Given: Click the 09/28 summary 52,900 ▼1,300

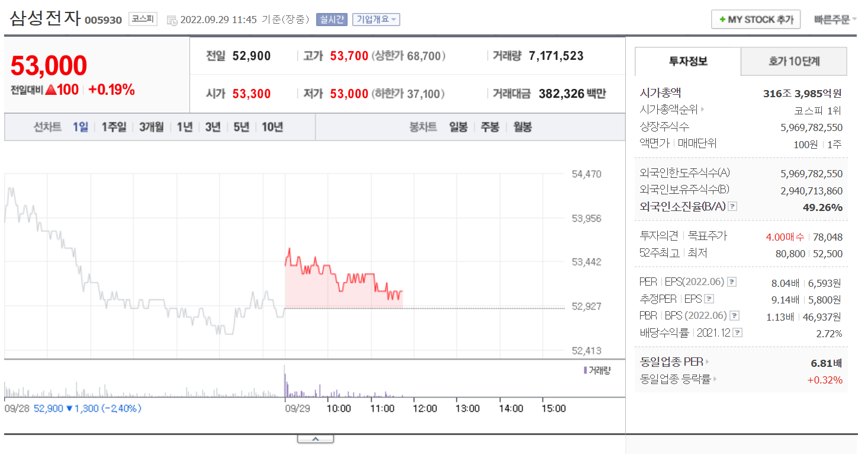Looking at the screenshot, I should [x=87, y=408].
